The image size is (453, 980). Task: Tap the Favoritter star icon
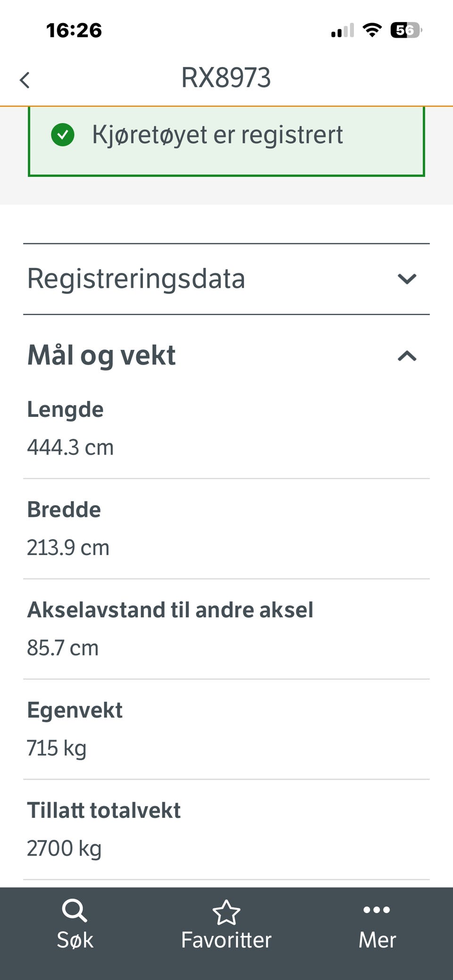pos(226,912)
